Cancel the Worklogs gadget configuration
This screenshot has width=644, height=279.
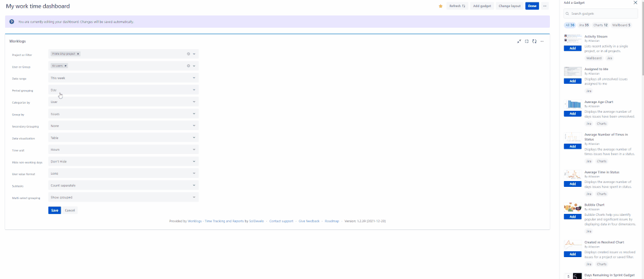(x=70, y=210)
